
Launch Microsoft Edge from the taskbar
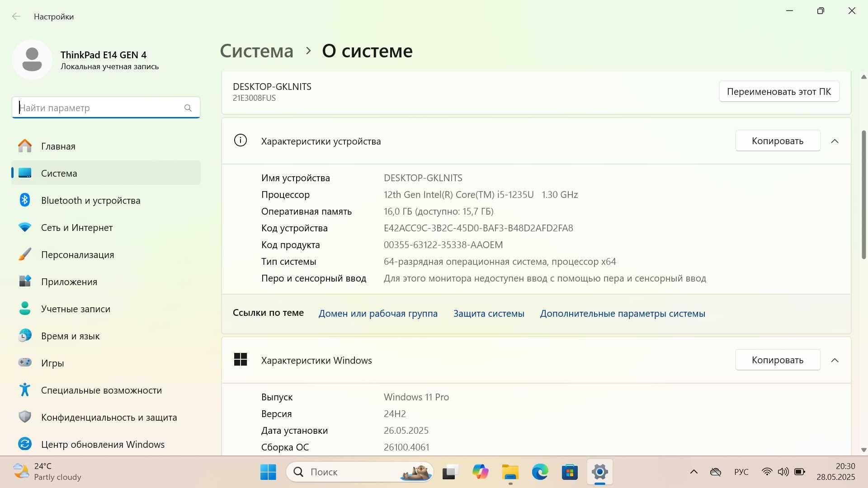point(540,472)
